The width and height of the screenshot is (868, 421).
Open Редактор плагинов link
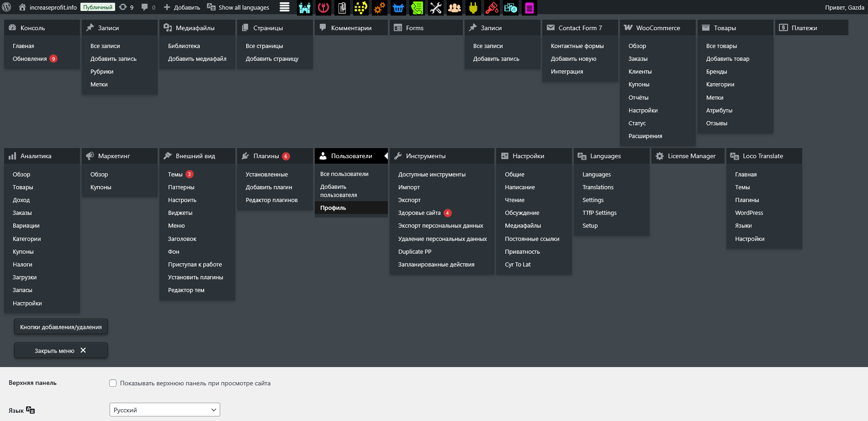coord(272,200)
